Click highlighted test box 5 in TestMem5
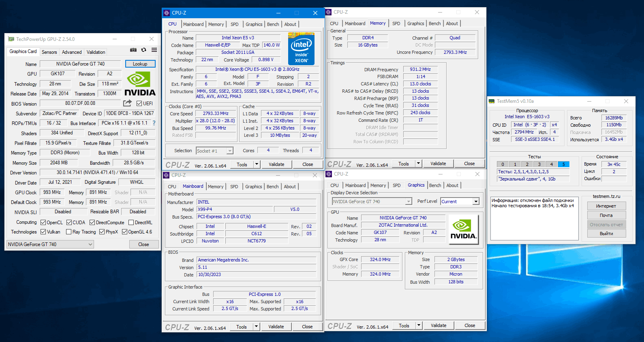 (563, 164)
